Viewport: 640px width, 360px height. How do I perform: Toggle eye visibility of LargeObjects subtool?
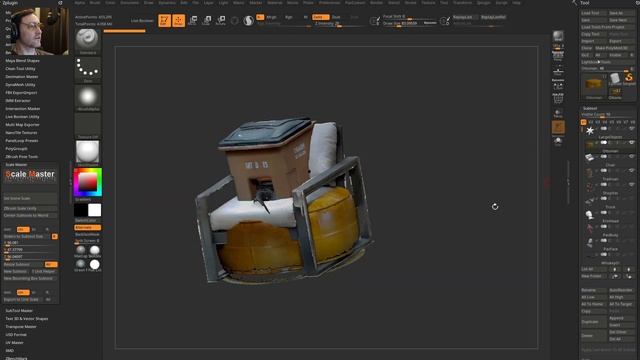[632, 142]
